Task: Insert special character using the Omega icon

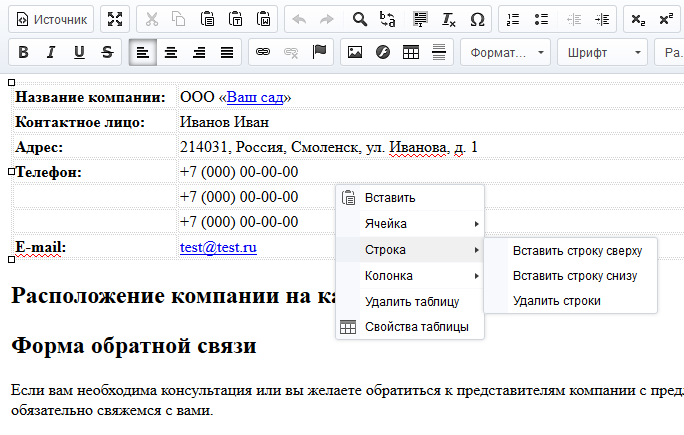Action: (x=477, y=19)
